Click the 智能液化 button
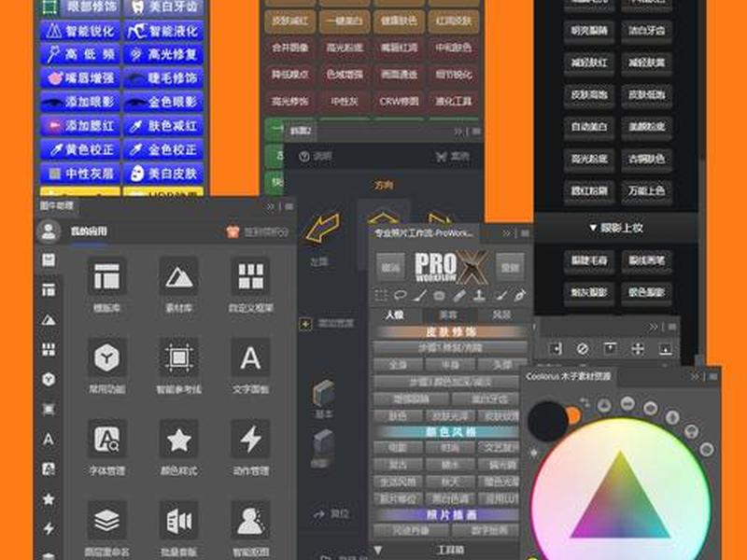The height and width of the screenshot is (560, 747). tap(163, 32)
